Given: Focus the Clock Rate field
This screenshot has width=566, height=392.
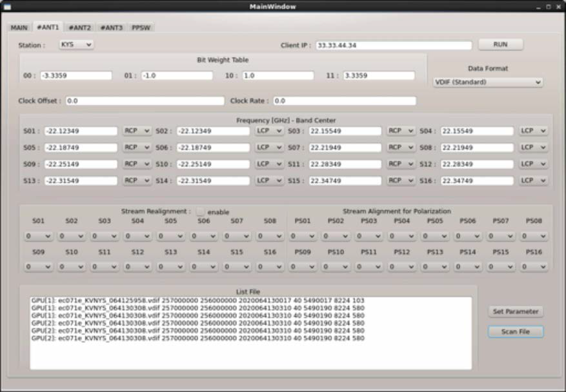Looking at the screenshot, I should pos(345,101).
